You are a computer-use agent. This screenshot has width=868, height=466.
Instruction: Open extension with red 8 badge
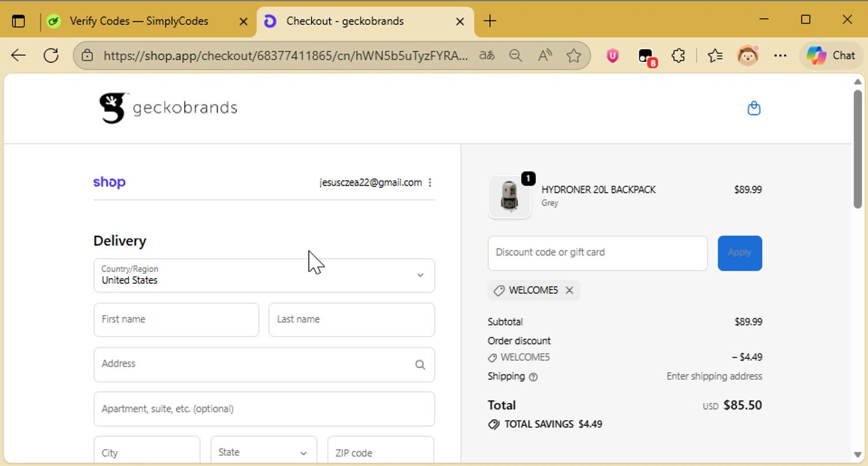click(646, 57)
